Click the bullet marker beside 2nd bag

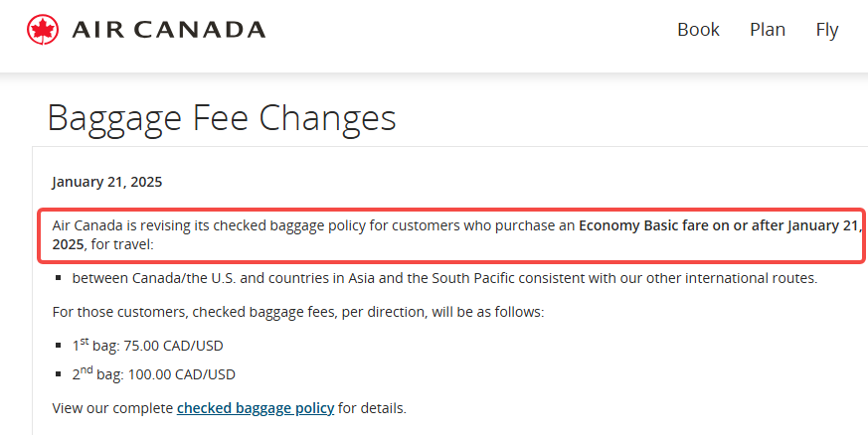[x=58, y=374]
